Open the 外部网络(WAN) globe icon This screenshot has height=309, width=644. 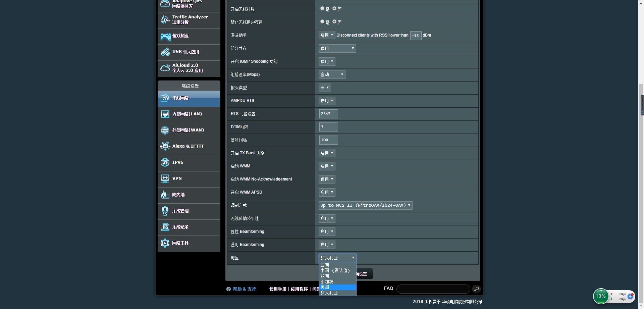tap(165, 130)
